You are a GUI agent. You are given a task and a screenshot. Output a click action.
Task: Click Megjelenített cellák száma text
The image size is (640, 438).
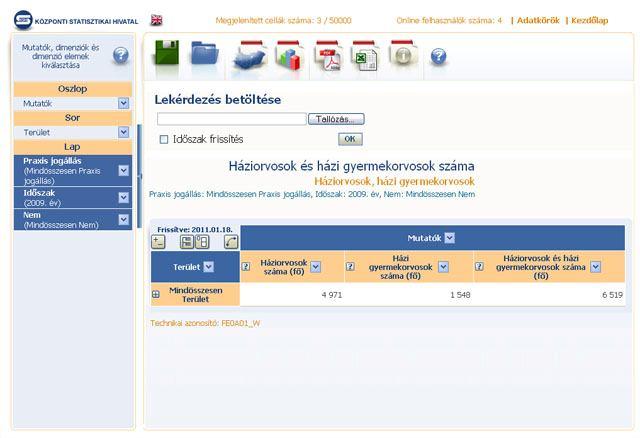(x=283, y=20)
